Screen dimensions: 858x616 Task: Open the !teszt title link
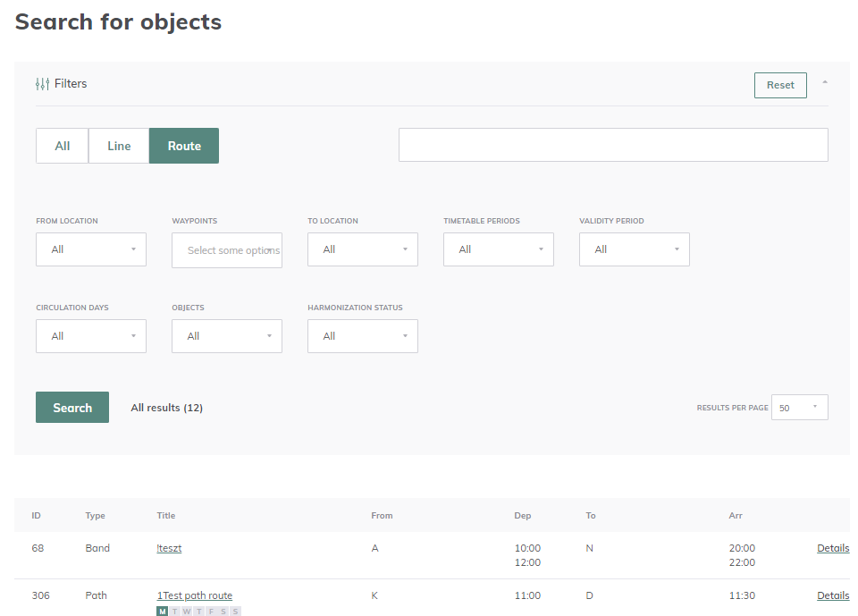169,548
